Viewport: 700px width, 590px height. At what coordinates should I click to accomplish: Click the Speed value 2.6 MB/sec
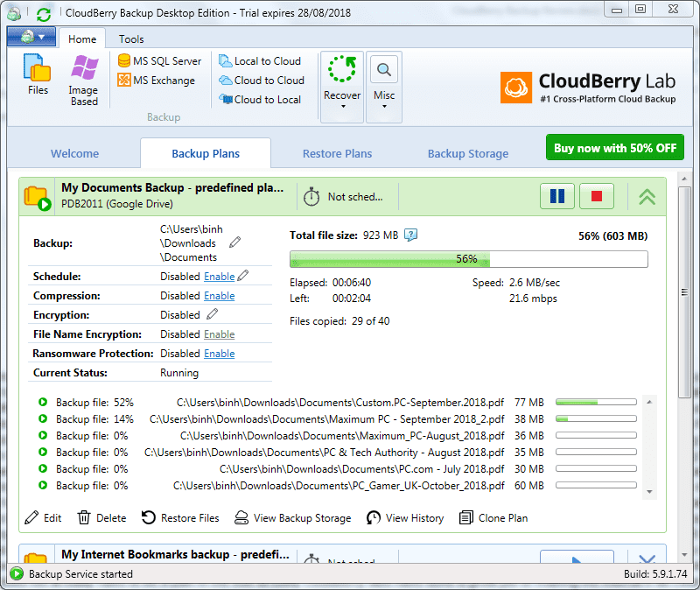click(x=535, y=283)
